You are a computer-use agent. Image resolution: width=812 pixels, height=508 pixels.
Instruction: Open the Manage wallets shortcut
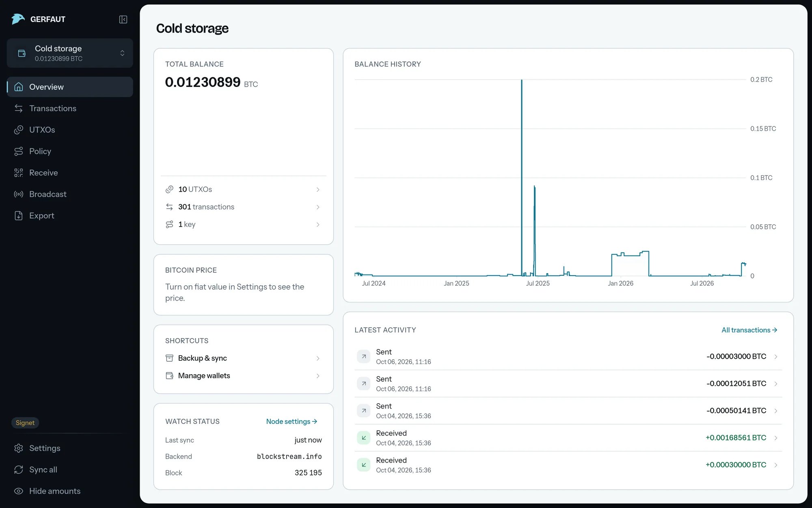click(243, 376)
